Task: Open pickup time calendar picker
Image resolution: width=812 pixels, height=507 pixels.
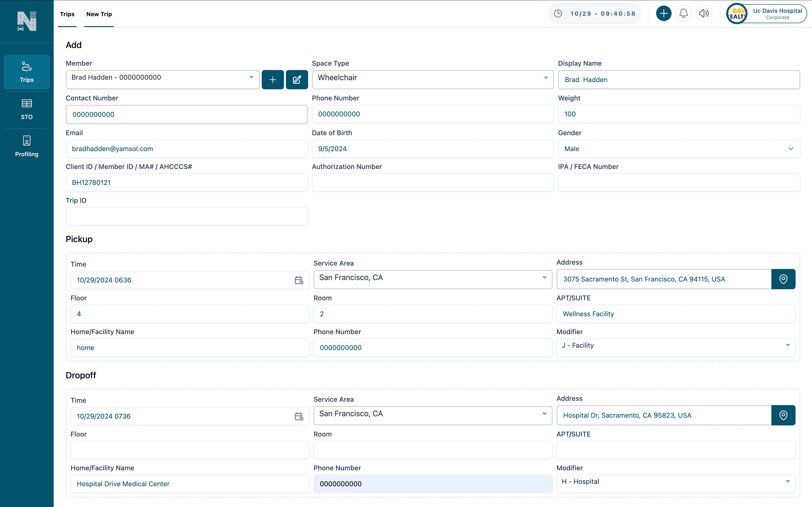Action: click(299, 280)
